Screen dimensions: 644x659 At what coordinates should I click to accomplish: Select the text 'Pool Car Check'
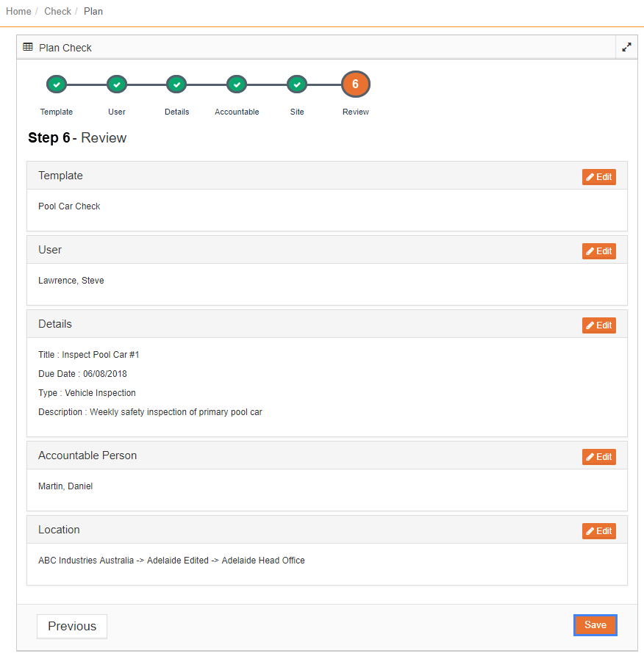point(69,206)
